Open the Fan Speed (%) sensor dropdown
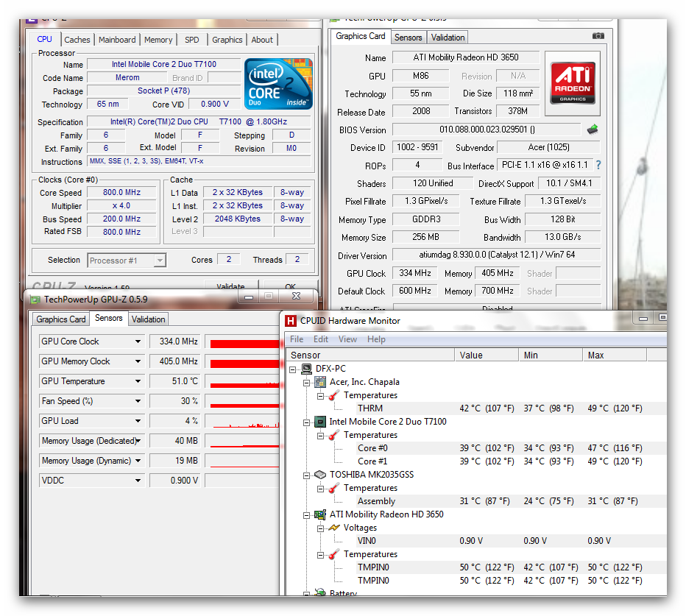 [x=138, y=401]
